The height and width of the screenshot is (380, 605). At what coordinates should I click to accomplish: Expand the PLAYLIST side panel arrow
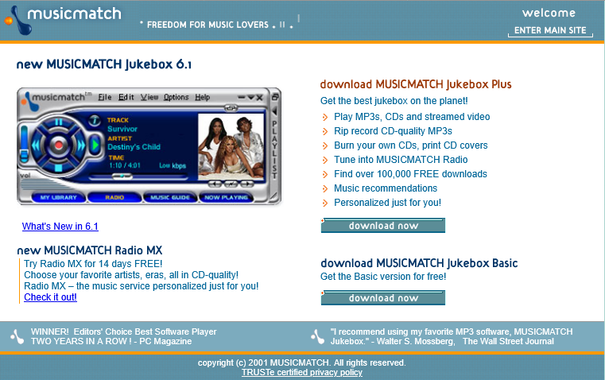click(x=275, y=111)
